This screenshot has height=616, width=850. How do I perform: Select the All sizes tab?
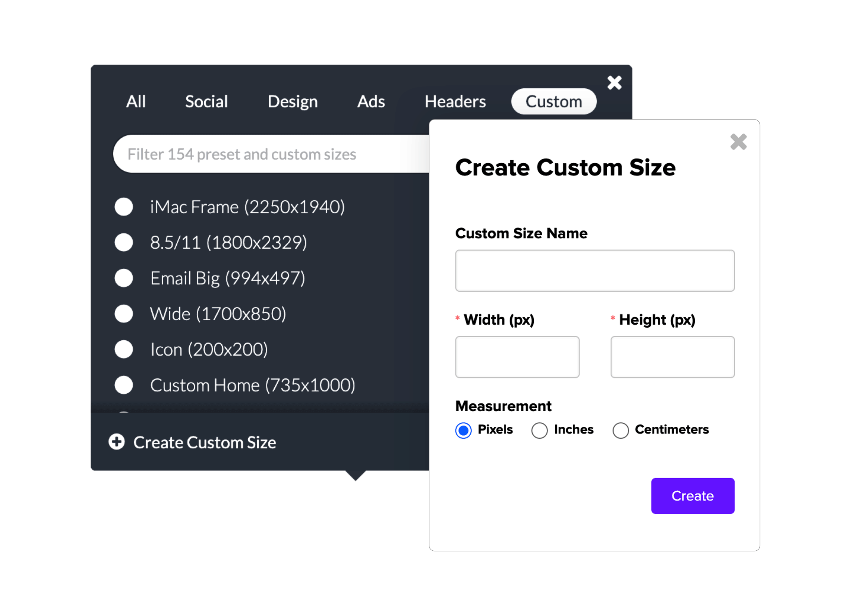[x=136, y=101]
